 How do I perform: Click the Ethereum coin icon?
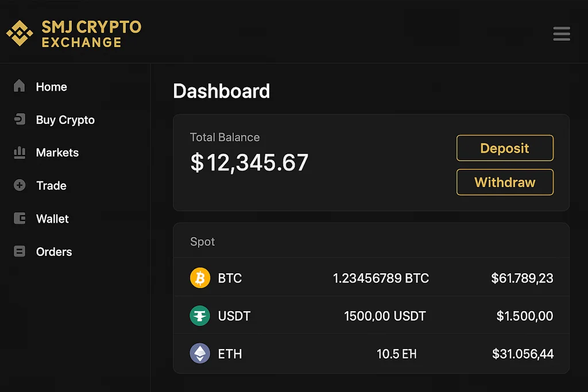200,354
